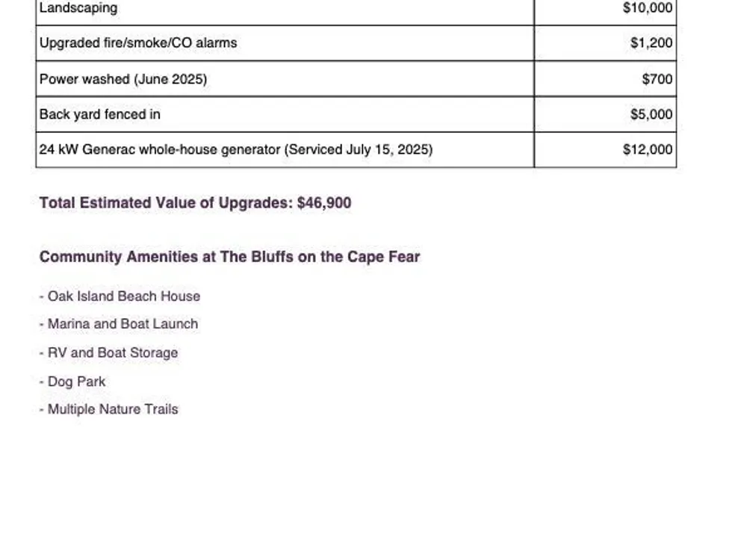The width and height of the screenshot is (747, 560).
Task: Select the $10,000 landscaping amount
Action: click(648, 7)
